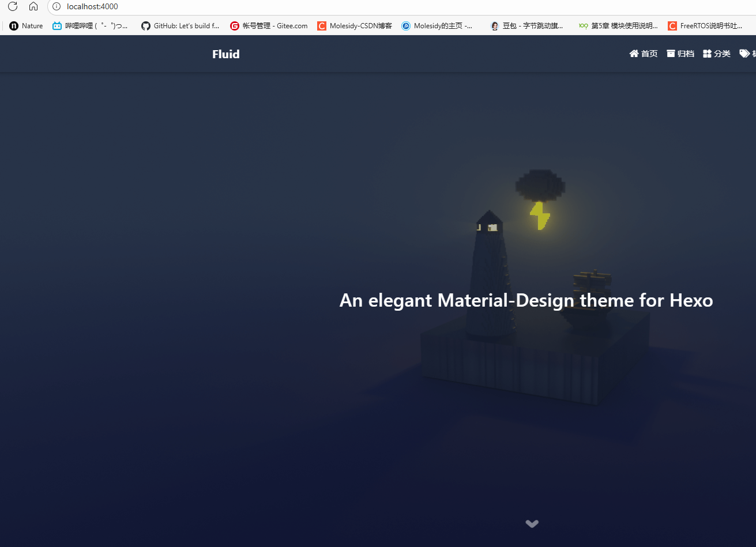Expand the page via the scroll-down chevron
This screenshot has height=547, width=756.
(x=532, y=523)
